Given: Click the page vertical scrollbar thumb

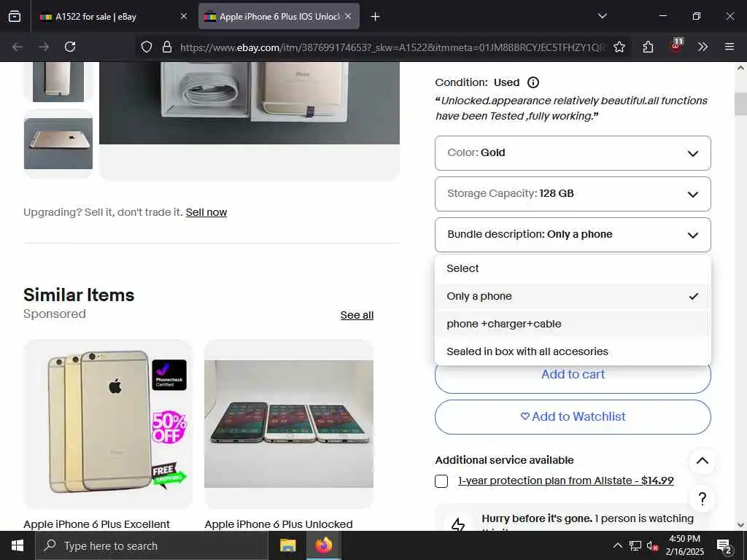Looking at the screenshot, I should pyautogui.click(x=740, y=104).
